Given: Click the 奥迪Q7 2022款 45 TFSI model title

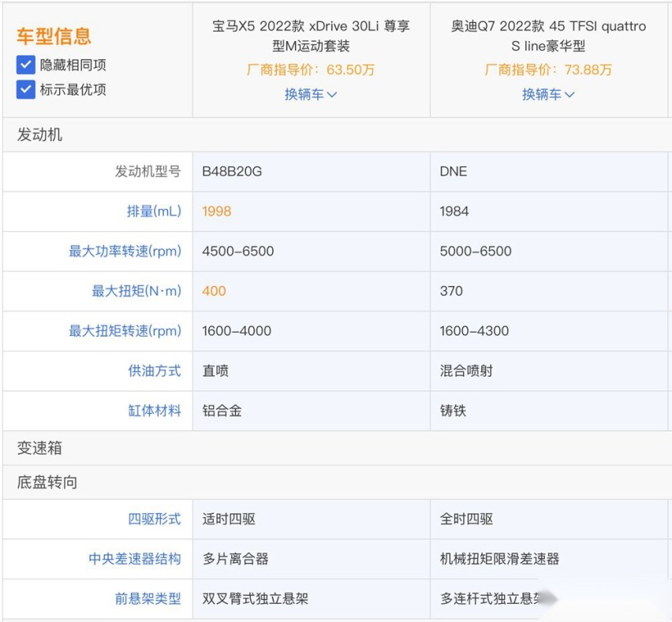Looking at the screenshot, I should (x=548, y=36).
